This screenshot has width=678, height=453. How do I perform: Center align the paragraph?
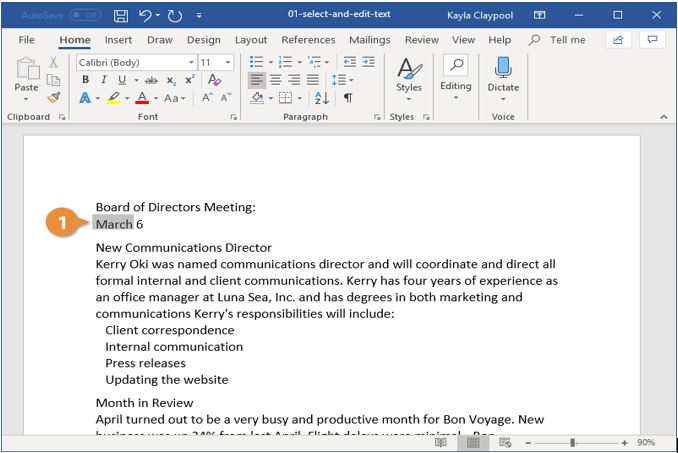[275, 80]
